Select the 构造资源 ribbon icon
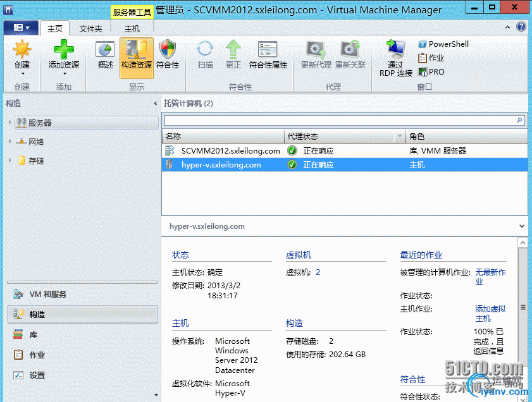Screen dimensions: 532x402 tap(137, 49)
